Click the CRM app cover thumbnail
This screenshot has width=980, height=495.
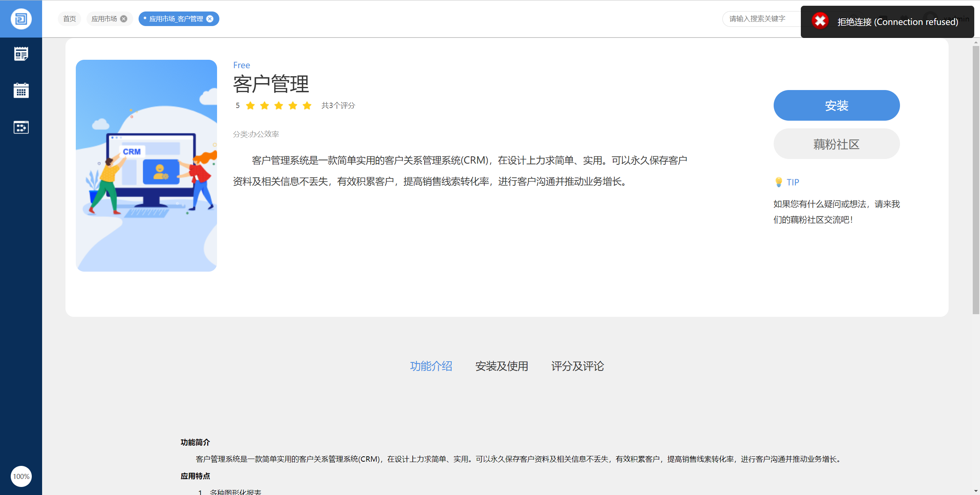click(146, 166)
